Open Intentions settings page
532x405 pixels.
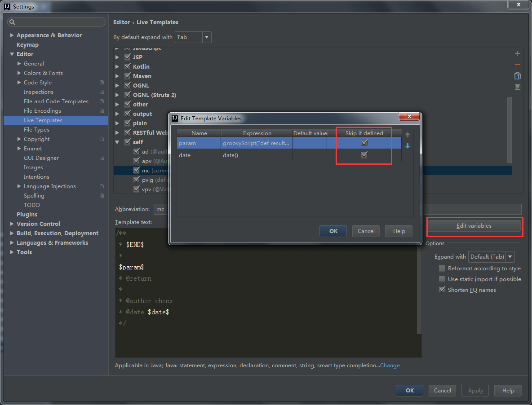[x=36, y=176]
